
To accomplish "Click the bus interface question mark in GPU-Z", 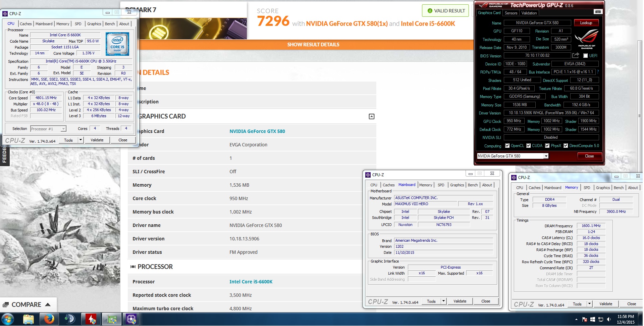I will [598, 72].
